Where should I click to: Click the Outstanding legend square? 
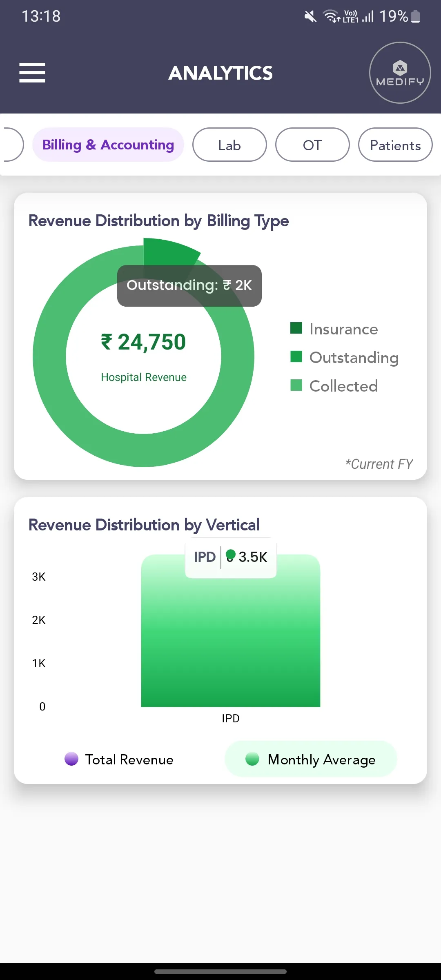tap(296, 357)
